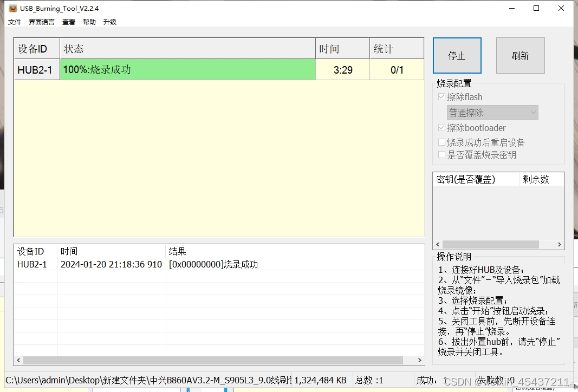Viewport: 578px width, 392px height.
Task: Click 总数 :1 in the status bar
Action: [x=369, y=380]
